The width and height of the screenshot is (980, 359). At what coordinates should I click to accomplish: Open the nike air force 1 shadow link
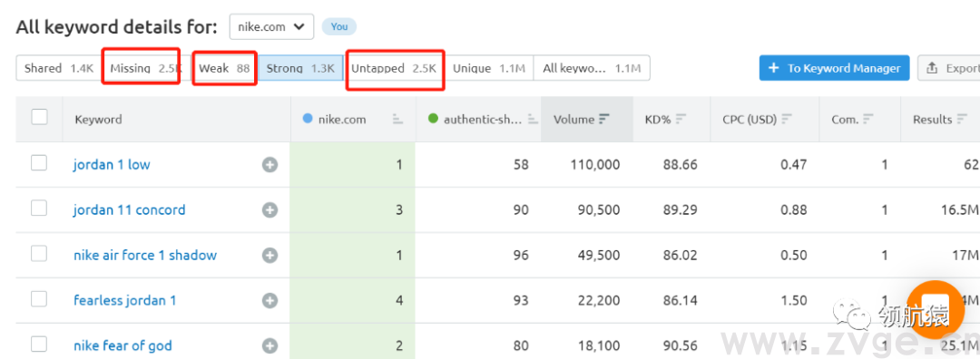(145, 256)
